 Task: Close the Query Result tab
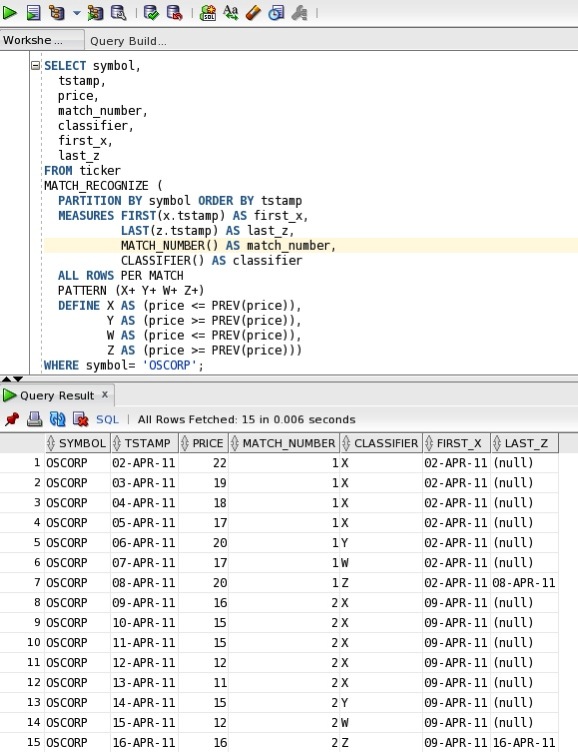point(105,394)
